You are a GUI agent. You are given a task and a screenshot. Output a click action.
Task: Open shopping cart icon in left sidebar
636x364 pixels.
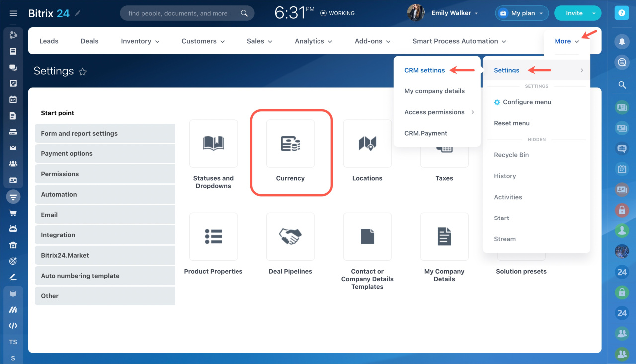13,213
